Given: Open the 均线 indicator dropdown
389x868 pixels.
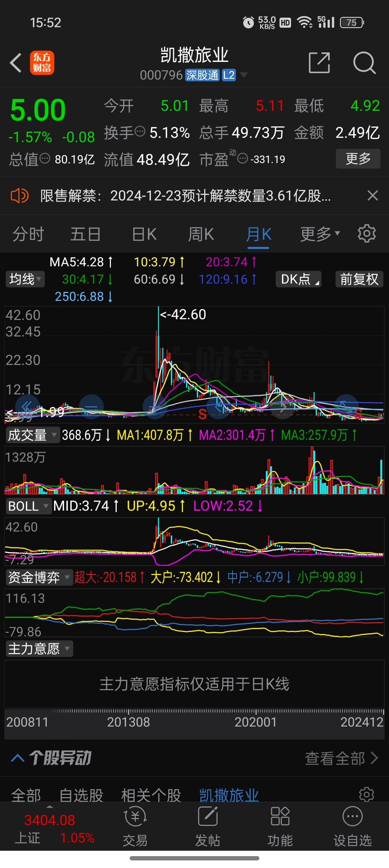Looking at the screenshot, I should click(25, 279).
